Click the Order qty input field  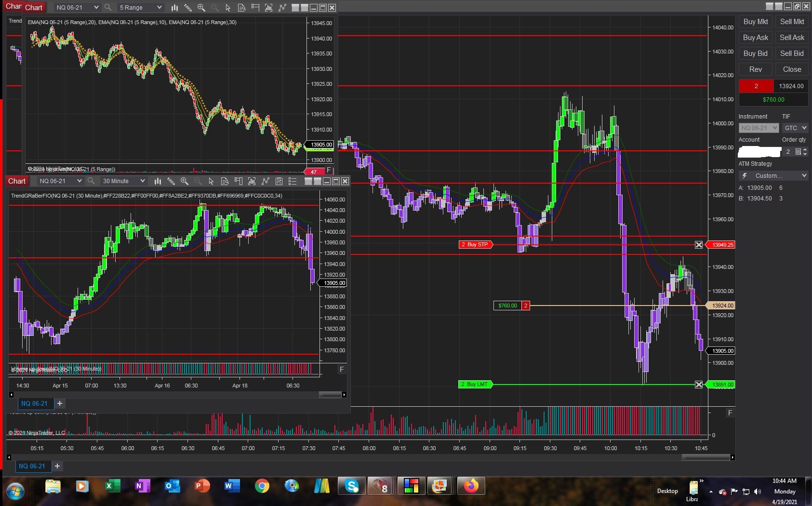pyautogui.click(x=788, y=152)
